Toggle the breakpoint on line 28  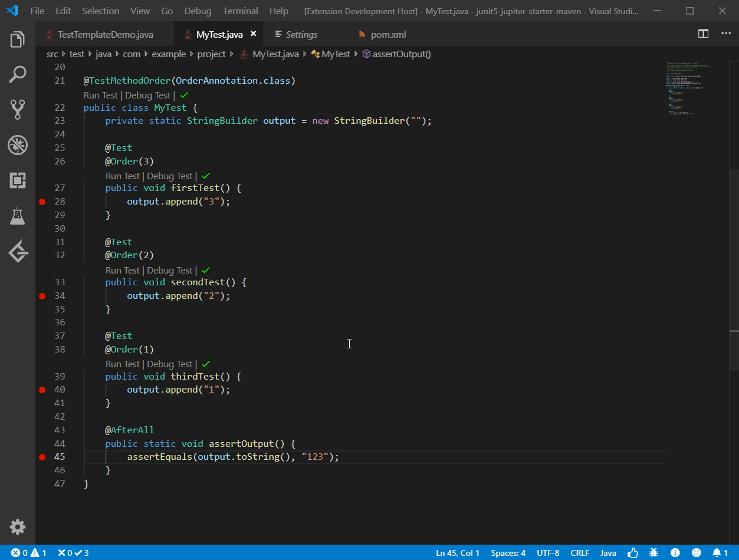click(42, 201)
